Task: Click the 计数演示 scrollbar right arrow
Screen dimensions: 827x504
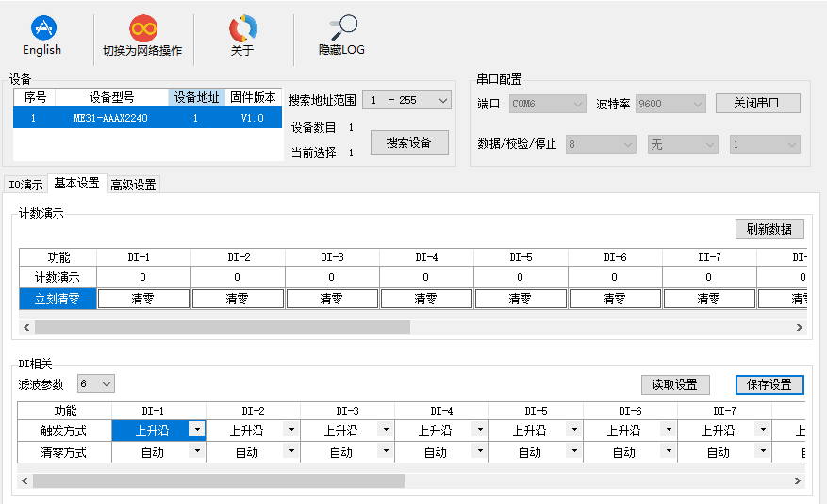Action: click(x=799, y=327)
